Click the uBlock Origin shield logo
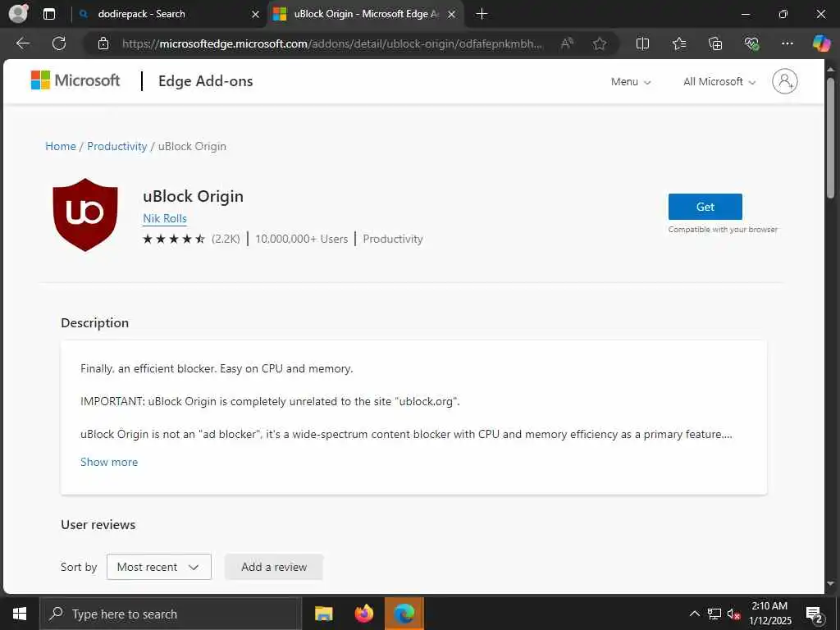 tap(85, 215)
